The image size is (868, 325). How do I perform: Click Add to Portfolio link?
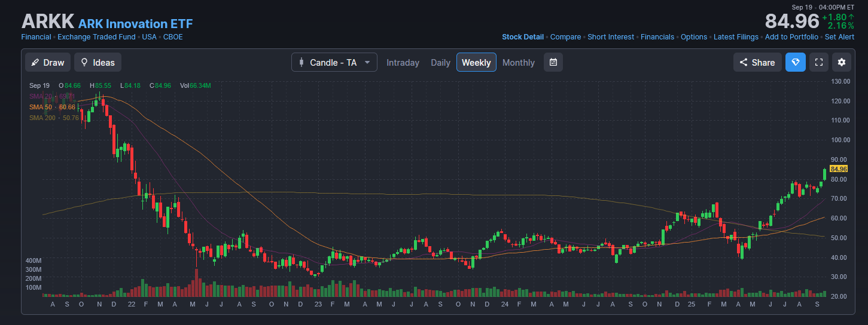[791, 37]
